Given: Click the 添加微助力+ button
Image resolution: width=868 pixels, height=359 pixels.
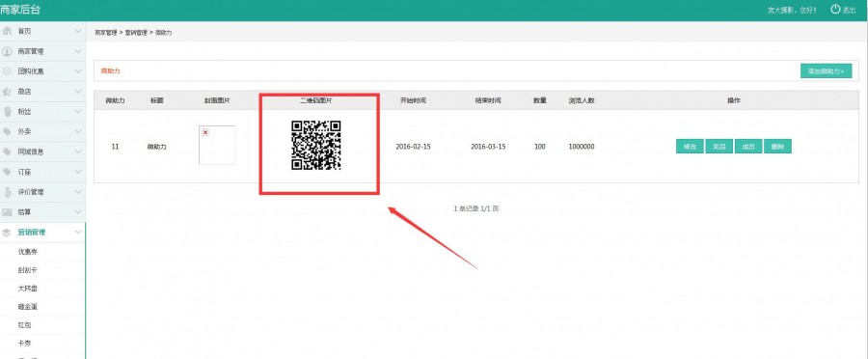Looking at the screenshot, I should 826,70.
